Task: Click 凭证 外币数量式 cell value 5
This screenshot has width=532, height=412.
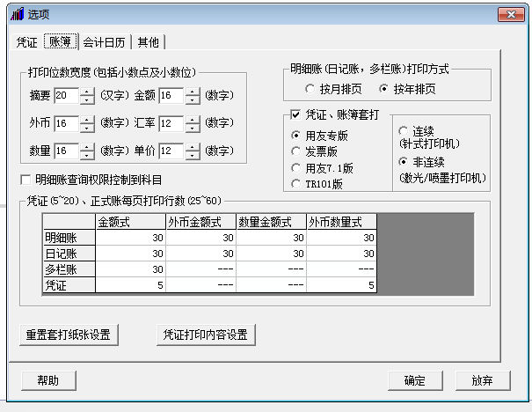Action: click(x=341, y=285)
